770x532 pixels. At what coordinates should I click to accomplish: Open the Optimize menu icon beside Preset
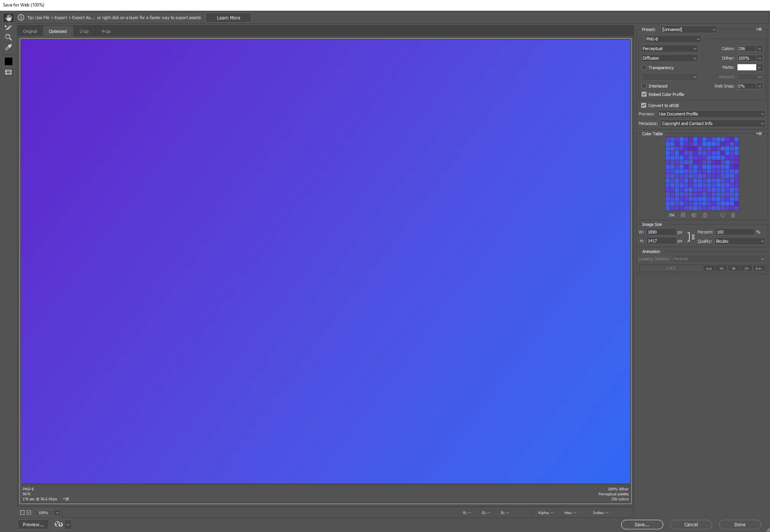759,29
